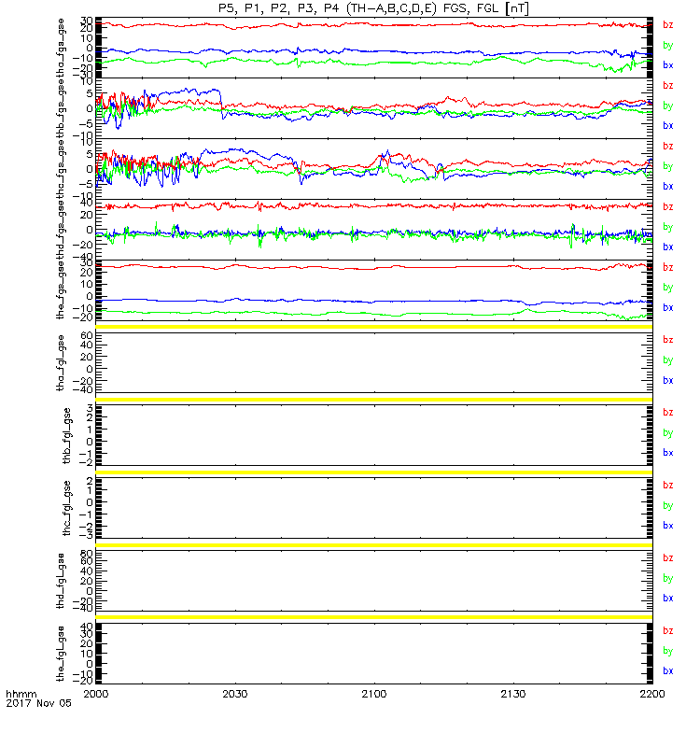The width and height of the screenshot is (700, 747).
Task: Click the bx legend of the_fgl_gse panel
Action: (668, 670)
